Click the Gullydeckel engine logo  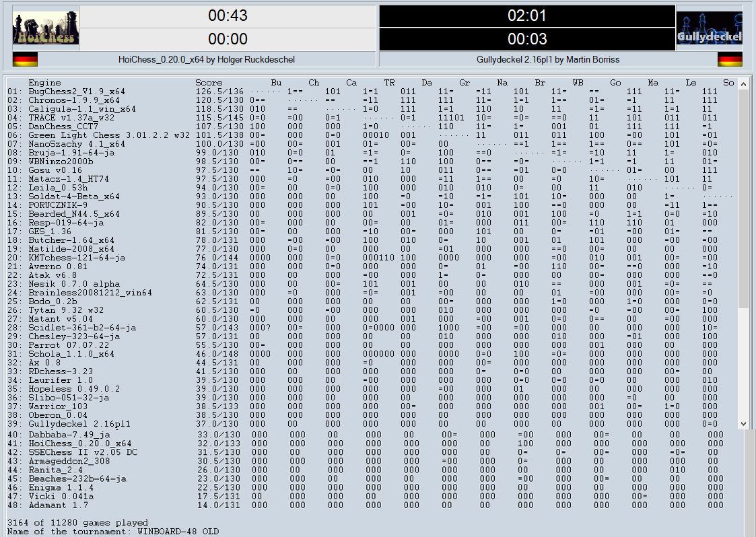click(710, 28)
